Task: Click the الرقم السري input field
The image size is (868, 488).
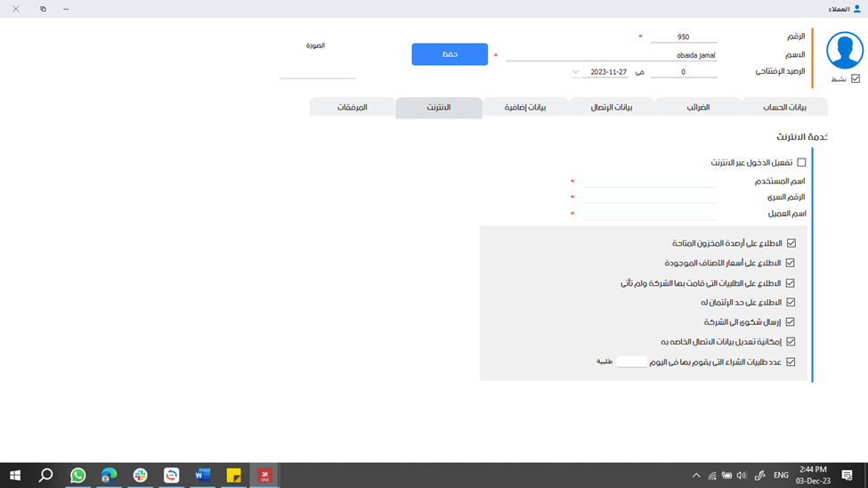Action: pyautogui.click(x=649, y=197)
